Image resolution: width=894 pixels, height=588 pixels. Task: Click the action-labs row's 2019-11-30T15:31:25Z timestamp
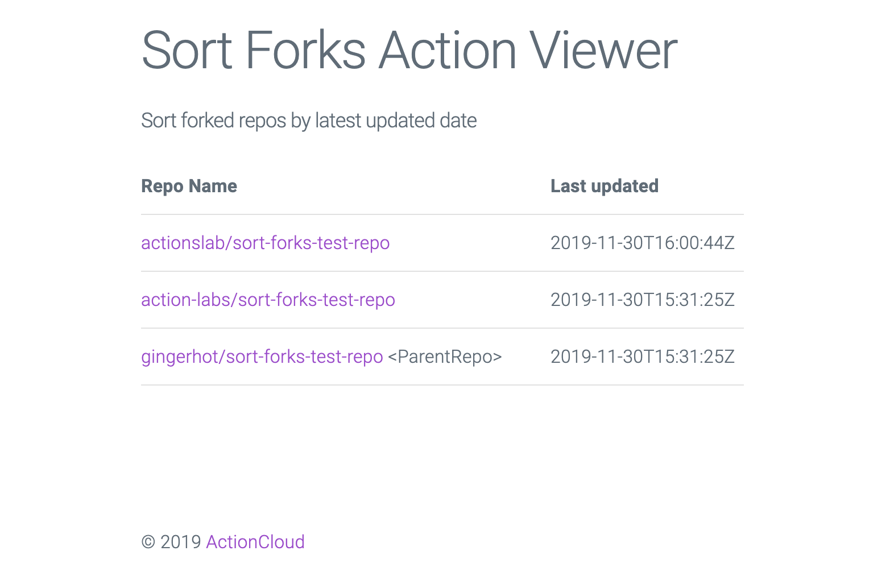coord(643,300)
